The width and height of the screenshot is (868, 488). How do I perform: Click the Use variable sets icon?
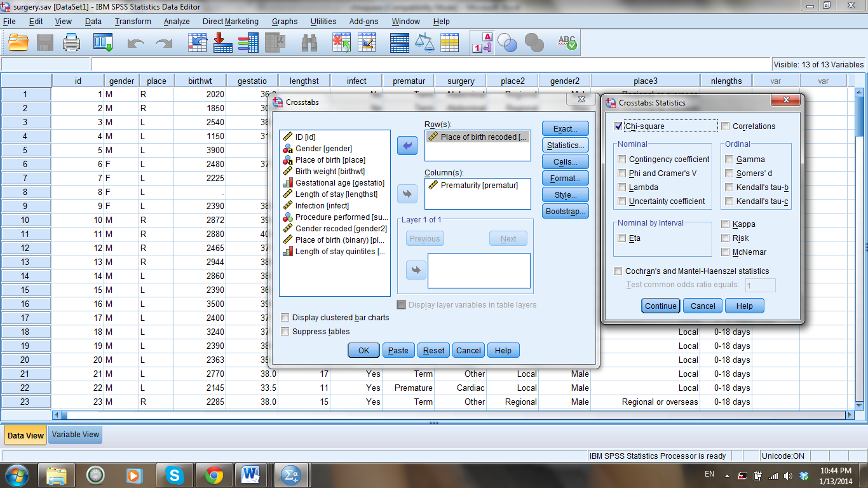click(507, 43)
